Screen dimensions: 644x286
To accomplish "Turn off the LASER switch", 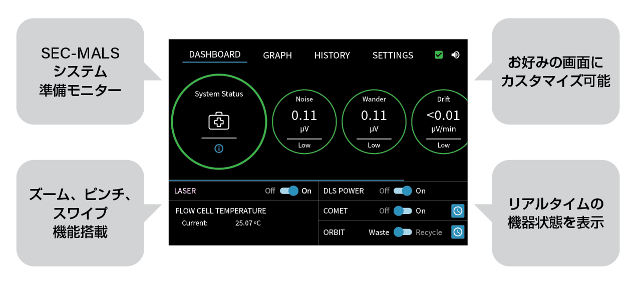I will click(289, 191).
